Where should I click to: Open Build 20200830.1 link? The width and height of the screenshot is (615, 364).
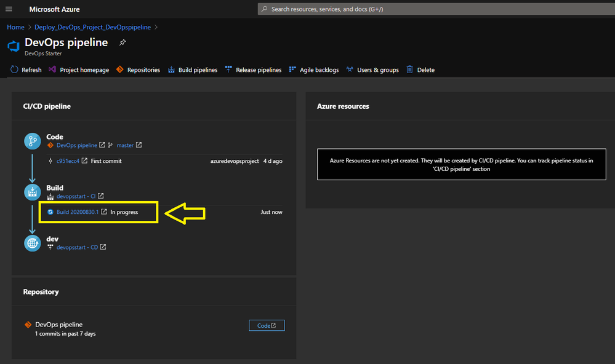click(x=78, y=212)
